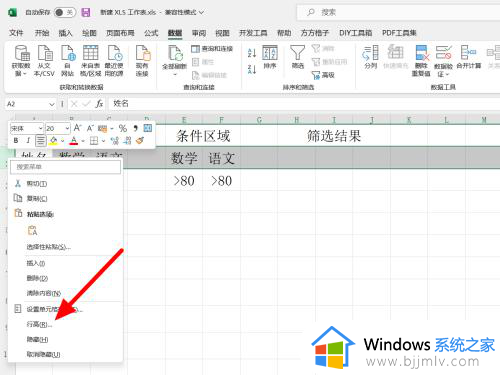Apply the Filter (筛选) funnel

pyautogui.click(x=297, y=57)
